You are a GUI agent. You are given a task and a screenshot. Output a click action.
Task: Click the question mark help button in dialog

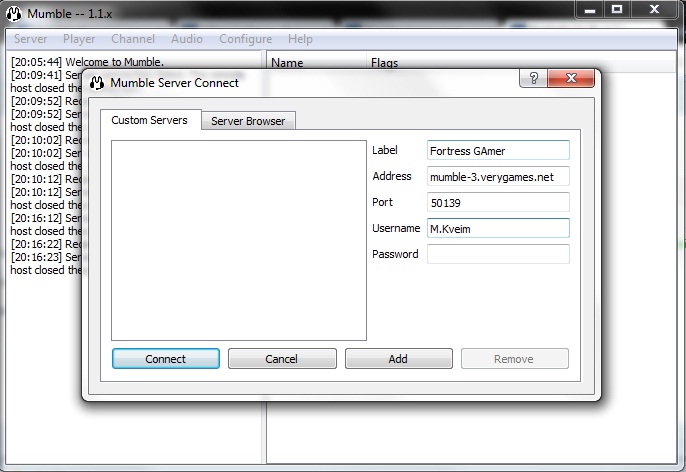(x=533, y=79)
